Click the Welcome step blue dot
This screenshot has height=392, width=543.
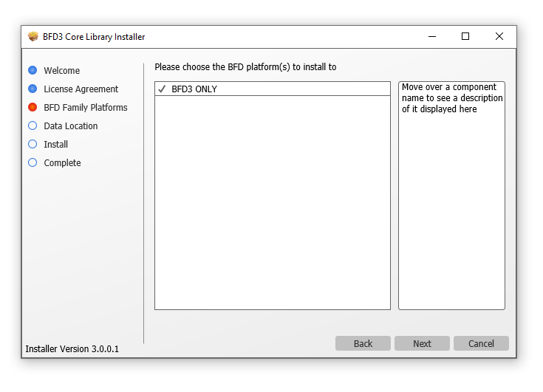tap(33, 70)
